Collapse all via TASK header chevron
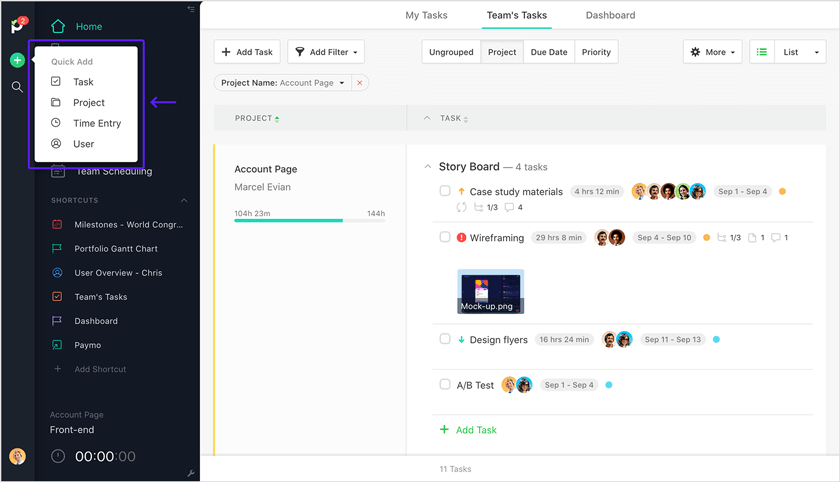This screenshot has height=482, width=840. pyautogui.click(x=427, y=118)
